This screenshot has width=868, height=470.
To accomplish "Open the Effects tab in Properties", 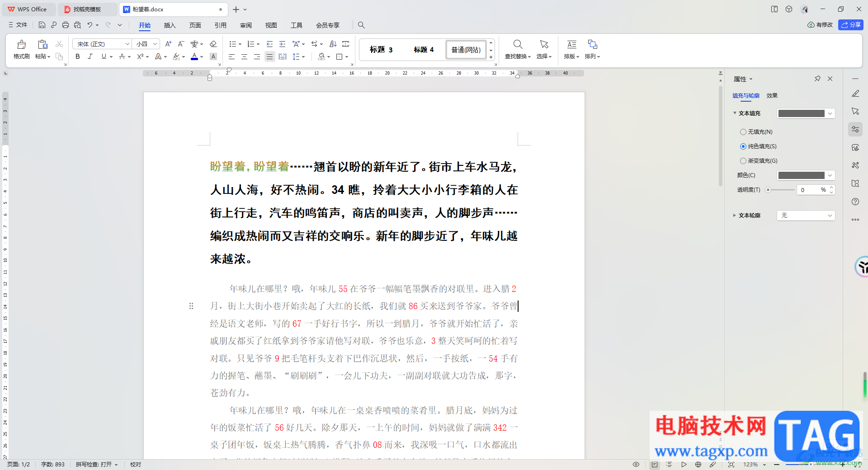I will [772, 96].
